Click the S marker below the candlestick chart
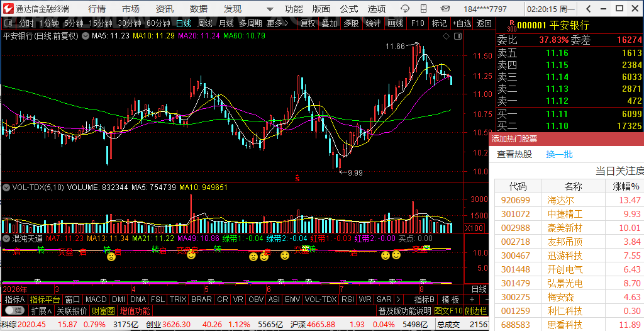This screenshot has width=644, height=331. [297, 178]
